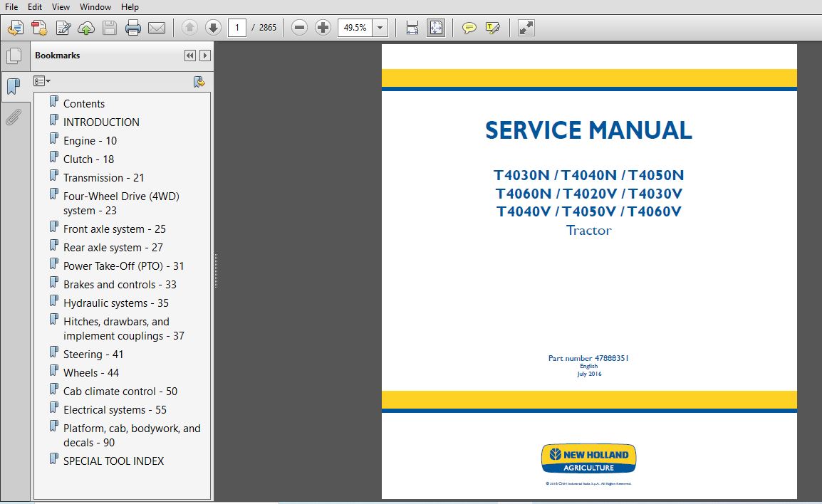Screen dimensions: 822x504
Task: Switch to full screen read mode
Action: (526, 28)
